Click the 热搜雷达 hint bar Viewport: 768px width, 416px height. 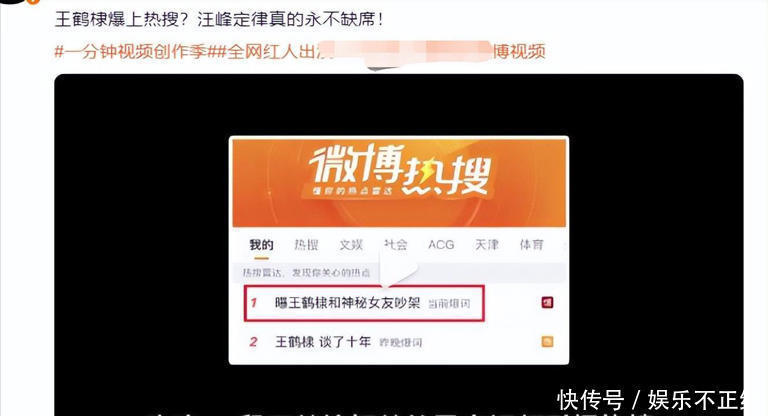(x=399, y=272)
